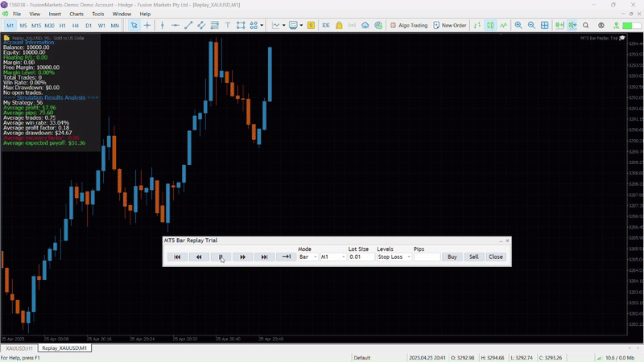Open the MetaEditor IDE

pos(326,26)
